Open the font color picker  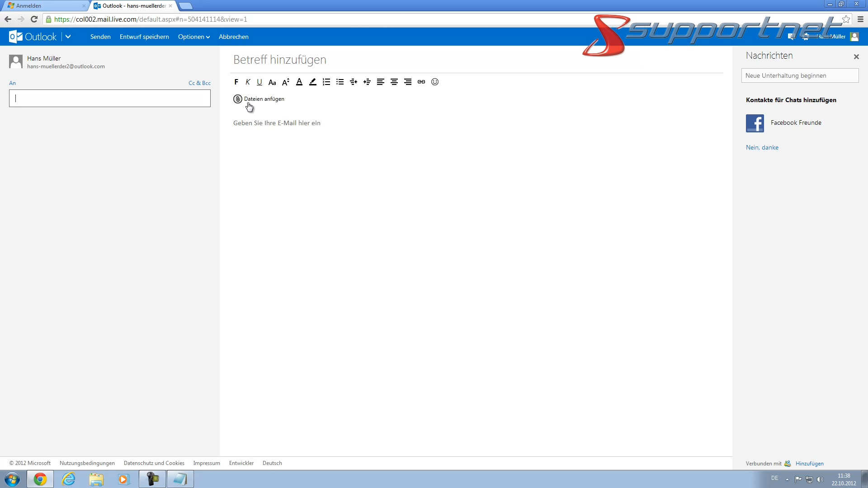(x=299, y=82)
